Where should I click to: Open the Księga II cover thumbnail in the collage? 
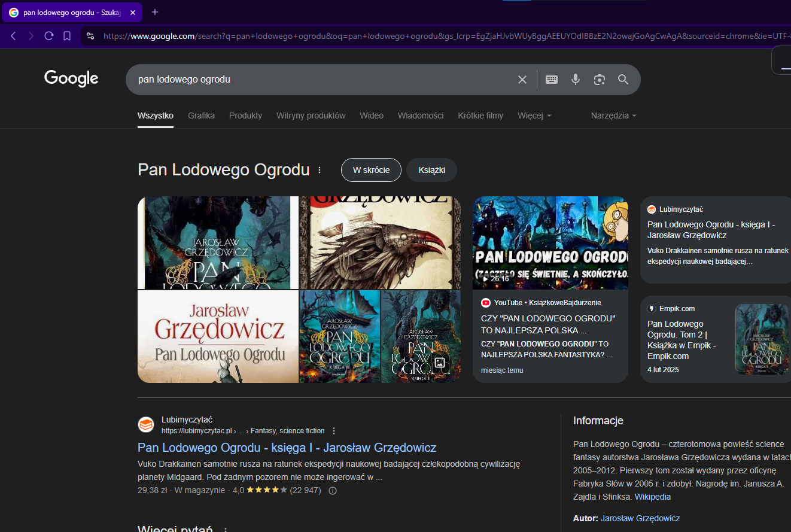click(x=421, y=337)
